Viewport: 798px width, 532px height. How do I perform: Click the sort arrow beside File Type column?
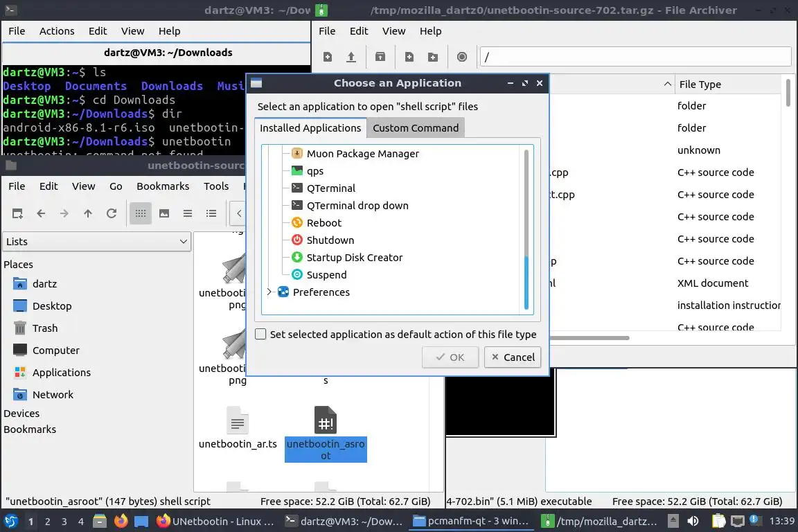668,85
